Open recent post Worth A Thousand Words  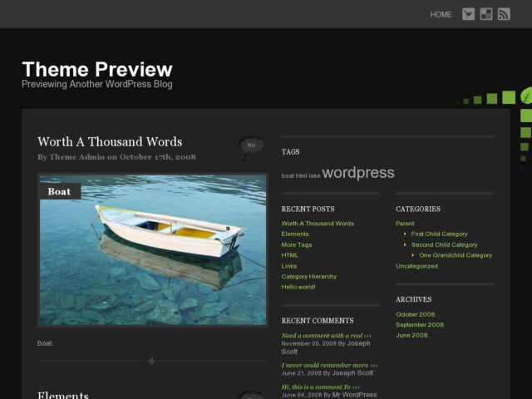(x=318, y=224)
